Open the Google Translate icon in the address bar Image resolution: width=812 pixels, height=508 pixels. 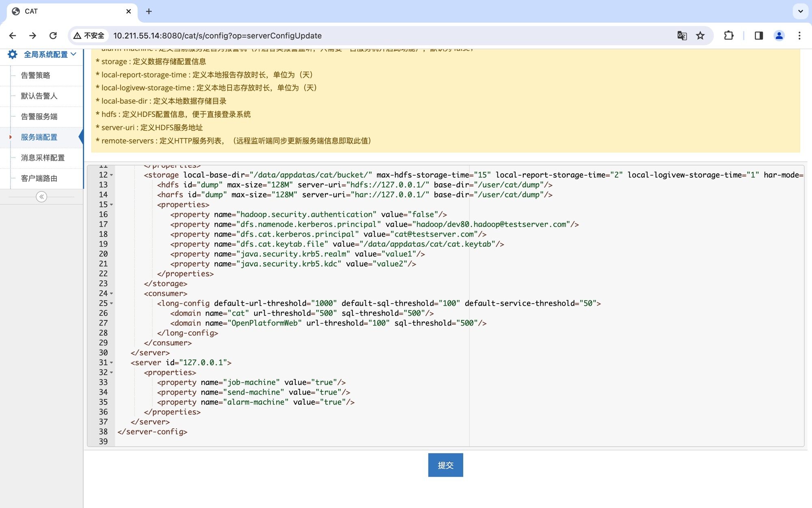pyautogui.click(x=682, y=36)
